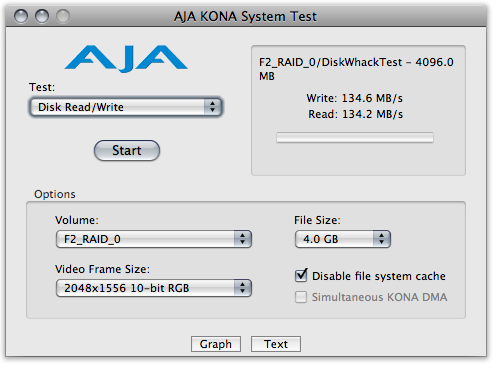Viewport: 496px width, 368px height.
Task: Click the AJA KONA System Test title
Action: [245, 17]
